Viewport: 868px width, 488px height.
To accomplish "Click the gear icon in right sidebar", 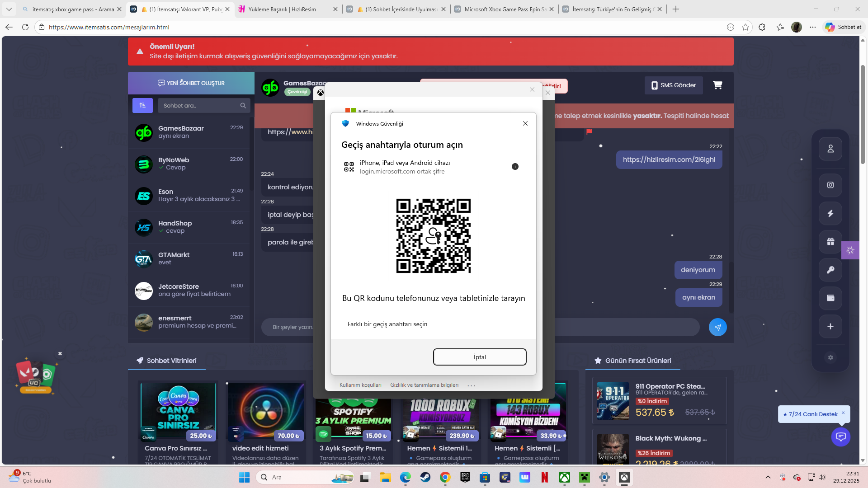I will click(830, 357).
